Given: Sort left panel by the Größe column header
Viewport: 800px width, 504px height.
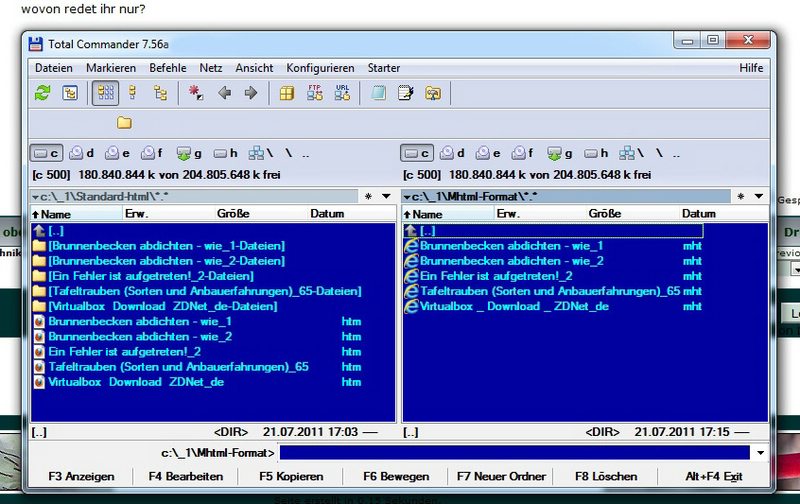Looking at the screenshot, I should (233, 214).
